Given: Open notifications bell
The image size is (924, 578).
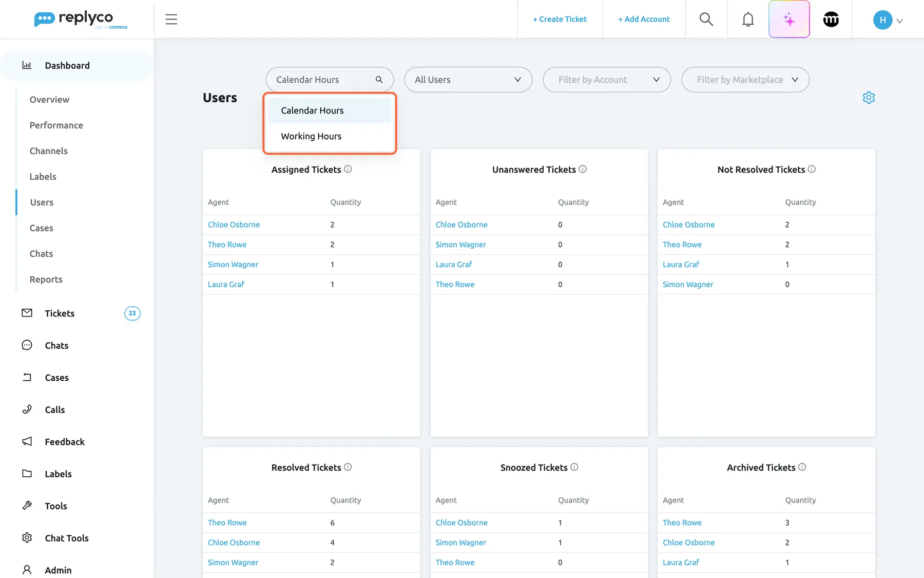Looking at the screenshot, I should pos(748,20).
